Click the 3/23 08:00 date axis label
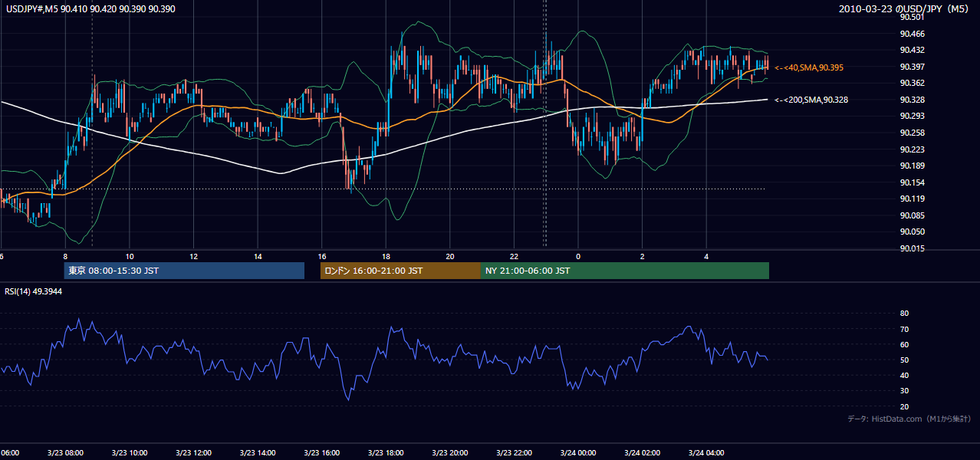The width and height of the screenshot is (980, 460). pos(64,453)
